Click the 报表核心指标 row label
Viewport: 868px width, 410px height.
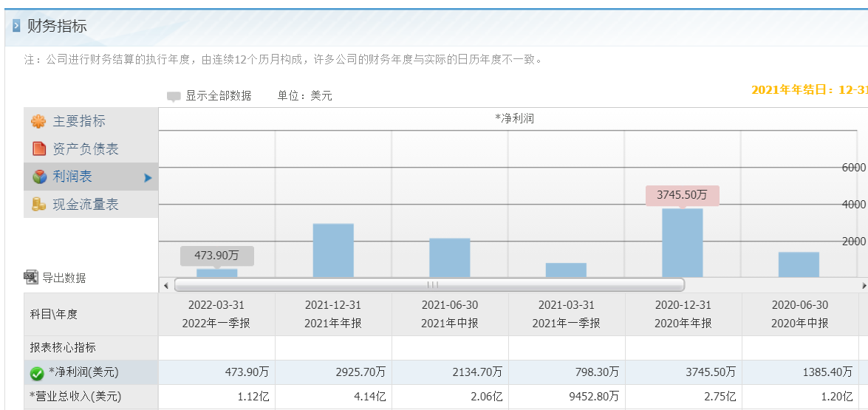pyautogui.click(x=63, y=347)
